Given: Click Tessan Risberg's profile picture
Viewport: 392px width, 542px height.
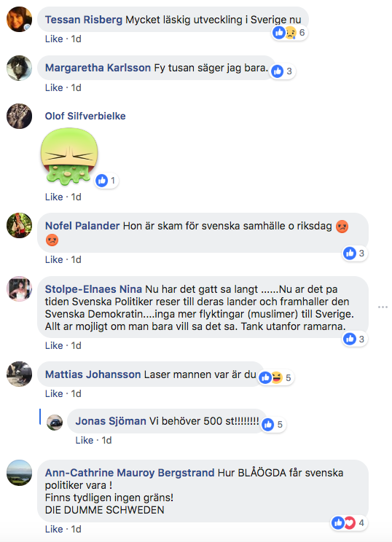Looking at the screenshot, I should (x=20, y=20).
